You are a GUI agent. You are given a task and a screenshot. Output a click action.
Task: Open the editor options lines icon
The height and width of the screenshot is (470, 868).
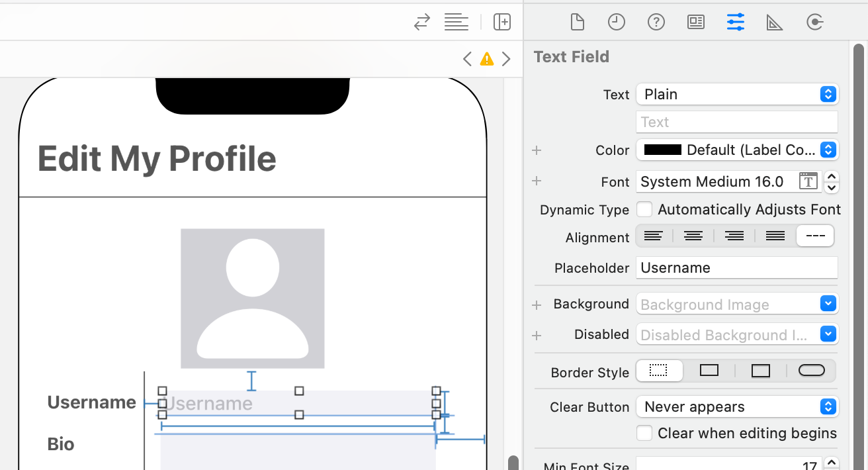(x=456, y=22)
